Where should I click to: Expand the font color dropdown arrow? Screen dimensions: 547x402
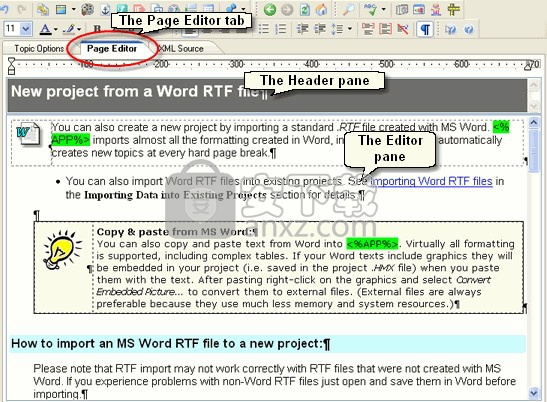(x=56, y=29)
